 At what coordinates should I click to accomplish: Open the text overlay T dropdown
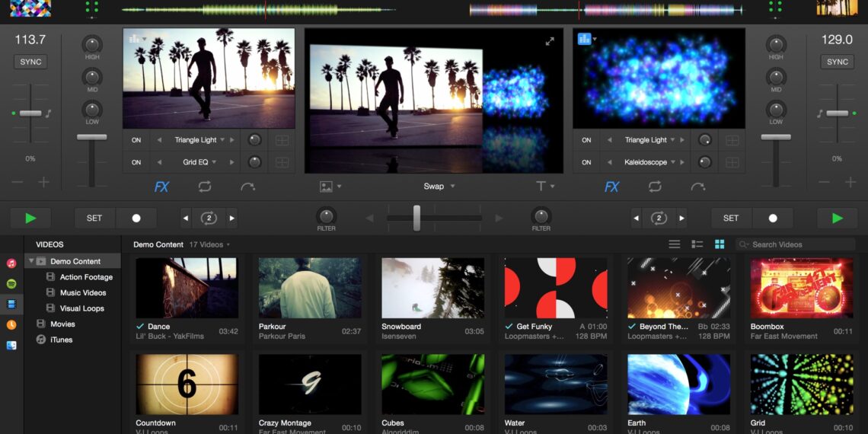[545, 187]
